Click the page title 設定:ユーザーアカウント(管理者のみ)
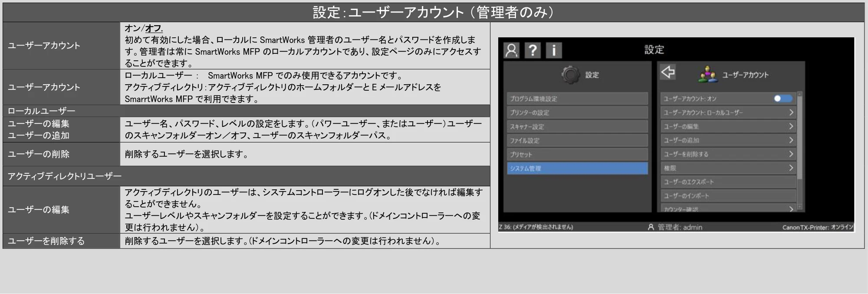Screen dimensions: 868x294 tap(433, 12)
